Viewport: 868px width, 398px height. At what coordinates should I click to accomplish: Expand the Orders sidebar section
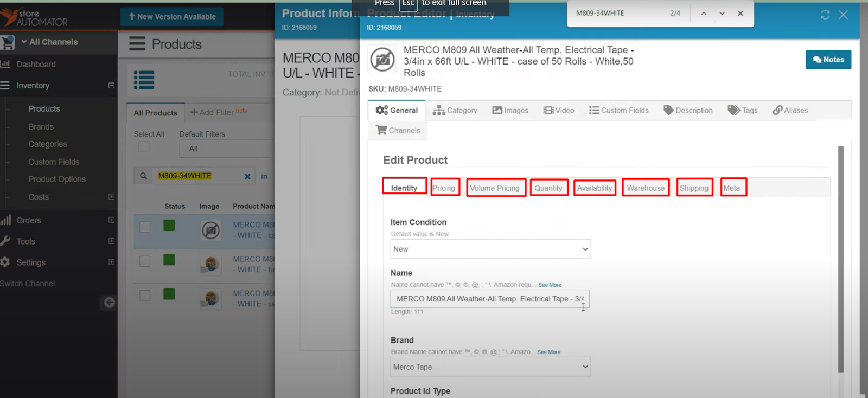(x=111, y=220)
